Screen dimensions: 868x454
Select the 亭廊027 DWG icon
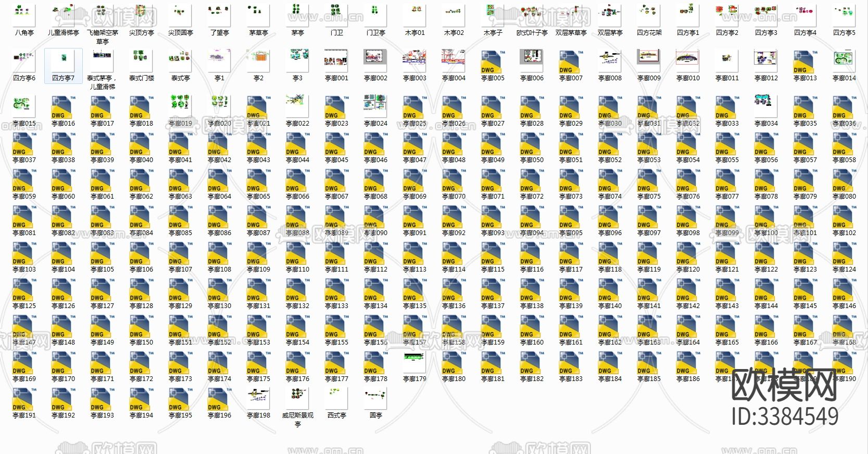(x=493, y=107)
